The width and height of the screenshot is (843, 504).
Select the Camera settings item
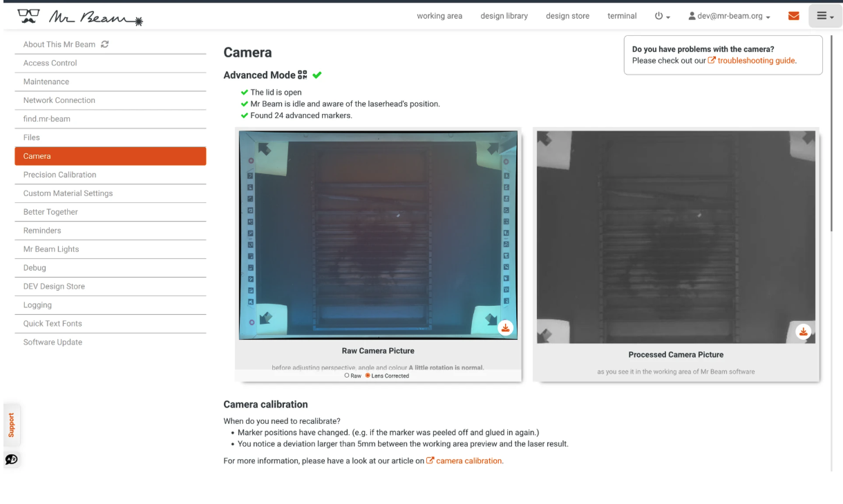click(111, 156)
